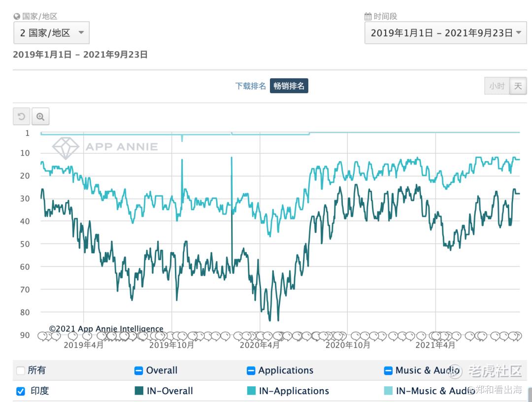Click the 2020年10月 axis label
The image size is (532, 402).
(348, 345)
